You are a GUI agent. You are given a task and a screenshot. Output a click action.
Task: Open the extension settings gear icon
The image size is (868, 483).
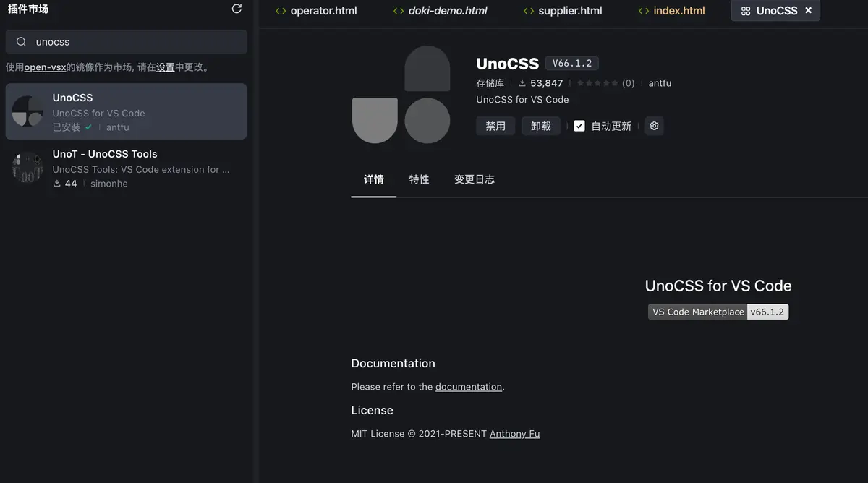pyautogui.click(x=654, y=125)
